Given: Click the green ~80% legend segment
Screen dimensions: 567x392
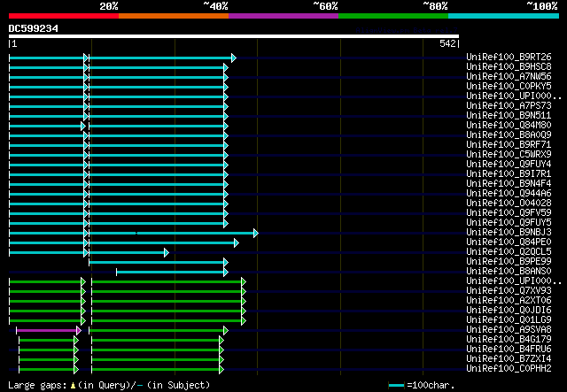Looking at the screenshot, I should coord(393,16).
